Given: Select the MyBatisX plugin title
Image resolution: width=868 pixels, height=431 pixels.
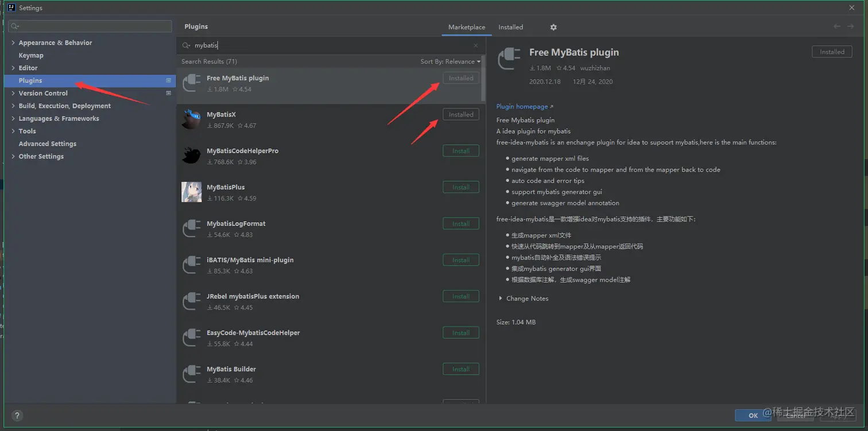Looking at the screenshot, I should point(222,115).
